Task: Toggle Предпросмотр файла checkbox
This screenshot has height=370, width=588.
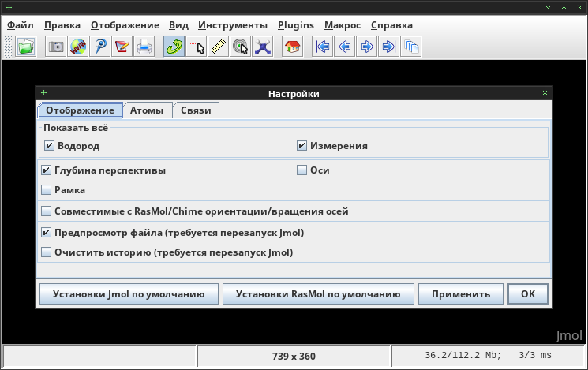Action: coord(46,233)
